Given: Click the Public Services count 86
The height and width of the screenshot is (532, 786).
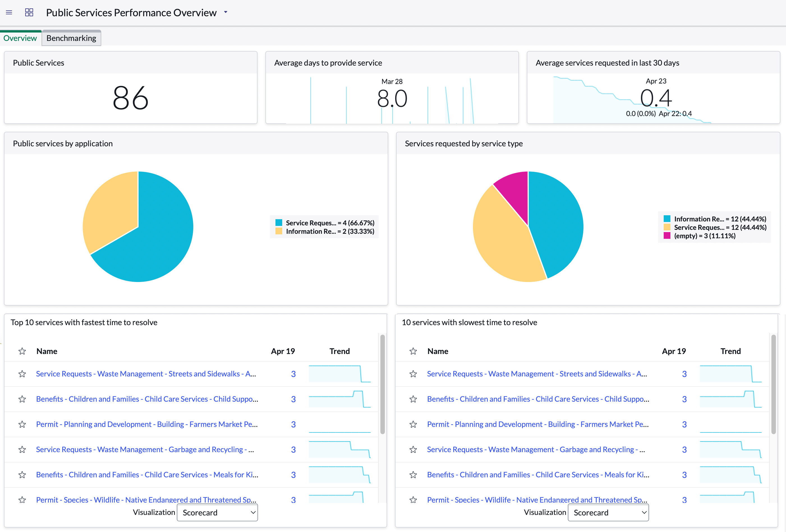Looking at the screenshot, I should tap(130, 98).
